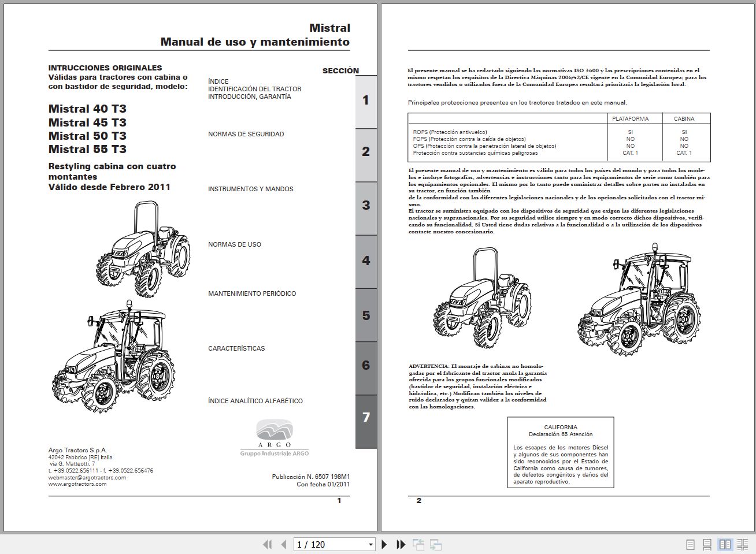
Task: Select two-page facing layout
Action: pyautogui.click(x=725, y=544)
